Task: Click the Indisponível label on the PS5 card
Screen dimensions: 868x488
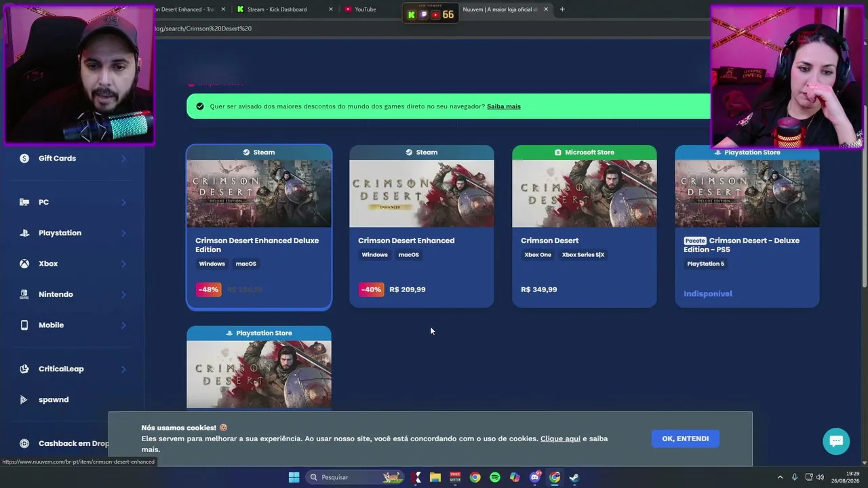Action: tap(708, 293)
